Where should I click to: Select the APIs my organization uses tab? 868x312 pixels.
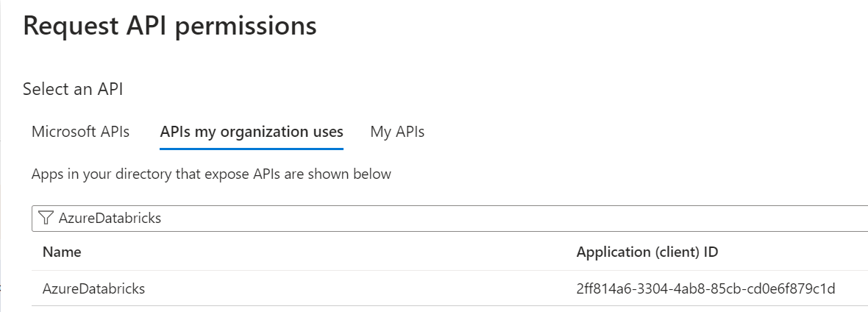point(252,132)
